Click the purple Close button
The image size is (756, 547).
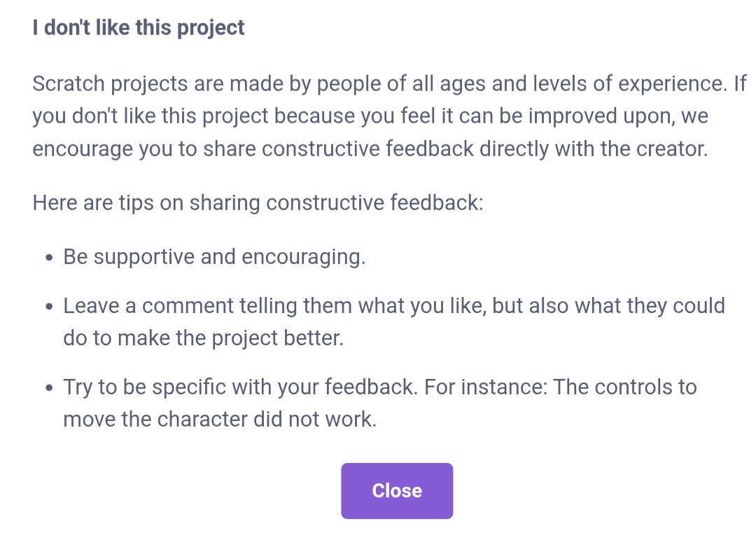[x=397, y=490]
